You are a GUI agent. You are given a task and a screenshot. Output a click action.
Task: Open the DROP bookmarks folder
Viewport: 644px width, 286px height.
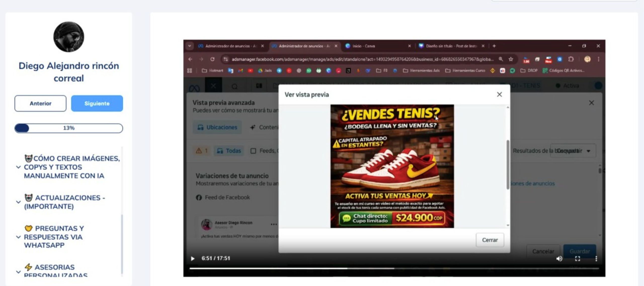pos(529,71)
